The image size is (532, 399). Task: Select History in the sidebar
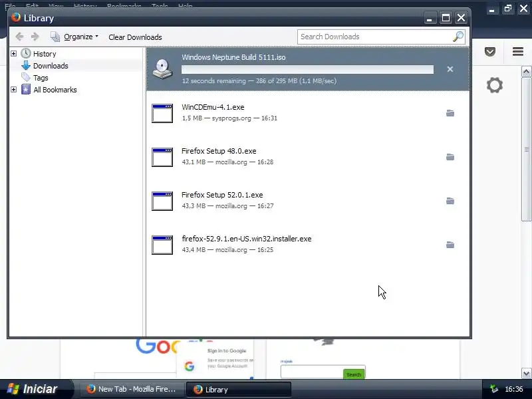tap(45, 54)
